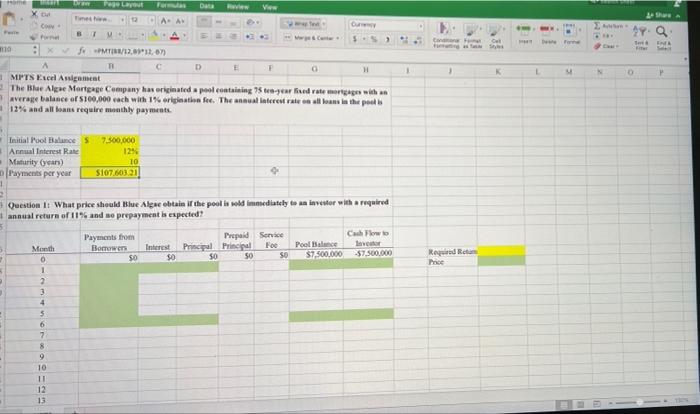Open Find & Select magnifier
This screenshot has height=414, width=700.
663,38
